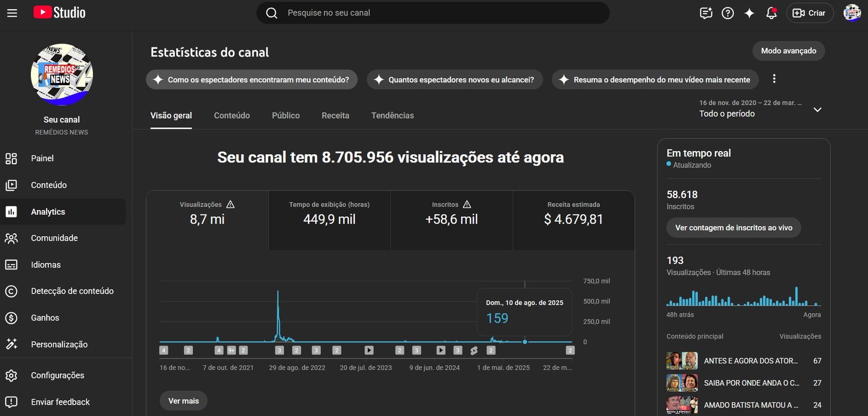The image size is (868, 416).
Task: Click the blue data point on the chart line
Action: tap(525, 342)
